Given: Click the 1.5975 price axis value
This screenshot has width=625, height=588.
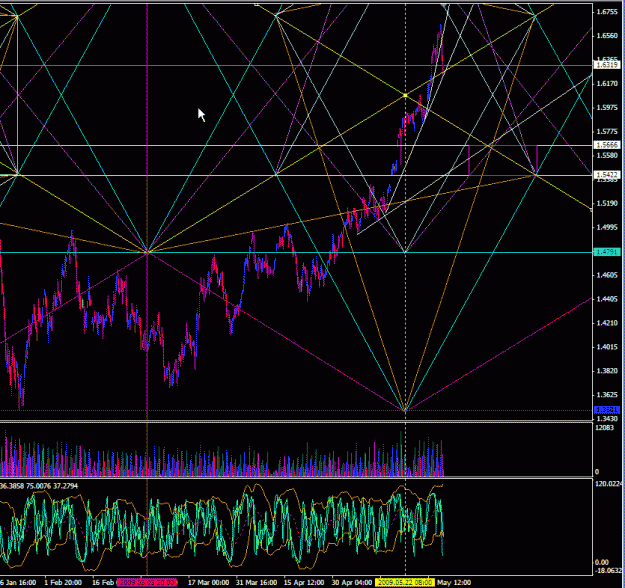Looking at the screenshot, I should tap(607, 108).
